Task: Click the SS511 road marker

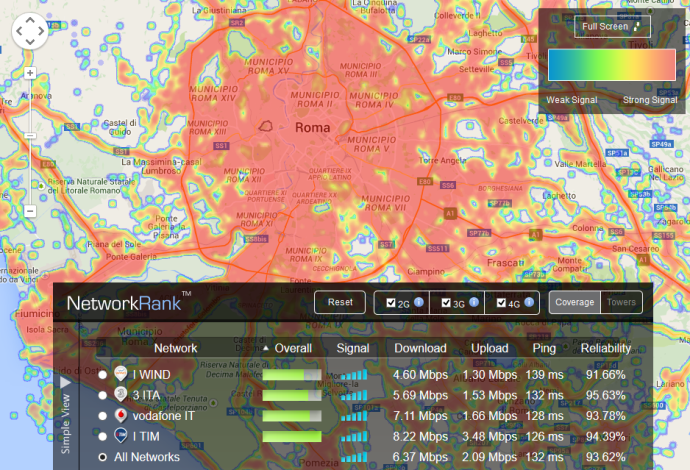Action: [x=437, y=249]
